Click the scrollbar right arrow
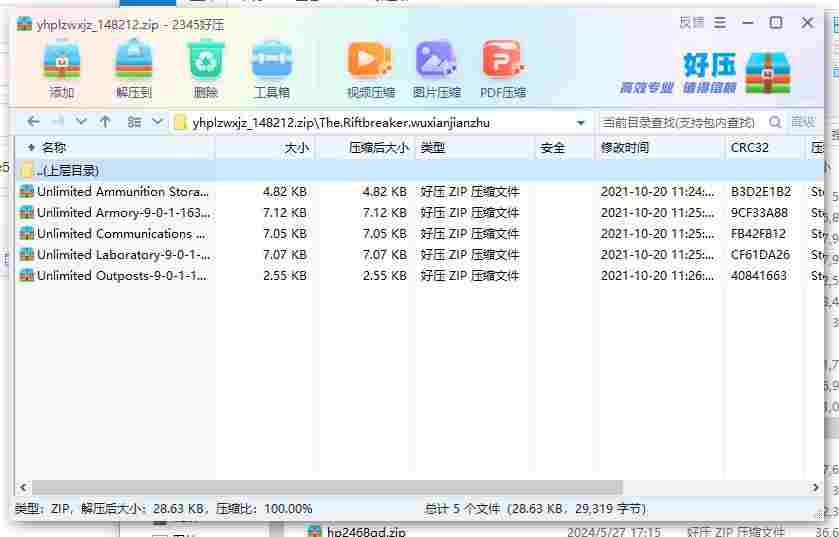Viewport: 839px width, 537px height. coord(815,487)
